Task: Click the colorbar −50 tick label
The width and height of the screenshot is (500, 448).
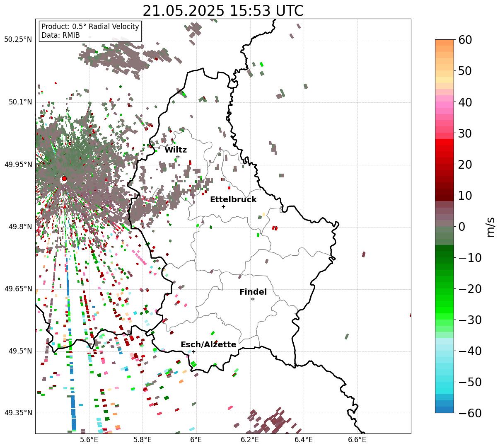Action: pos(470,382)
